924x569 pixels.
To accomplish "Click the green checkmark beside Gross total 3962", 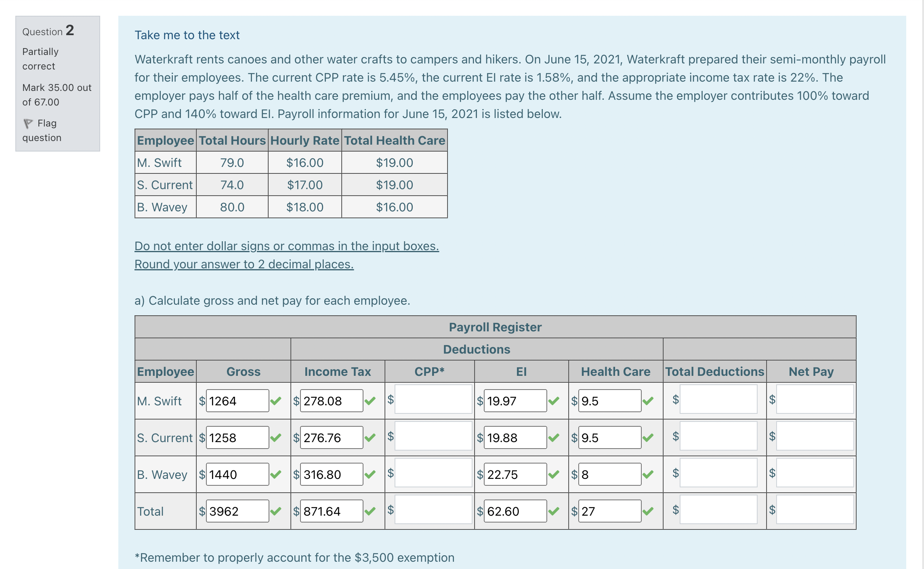I will click(276, 511).
